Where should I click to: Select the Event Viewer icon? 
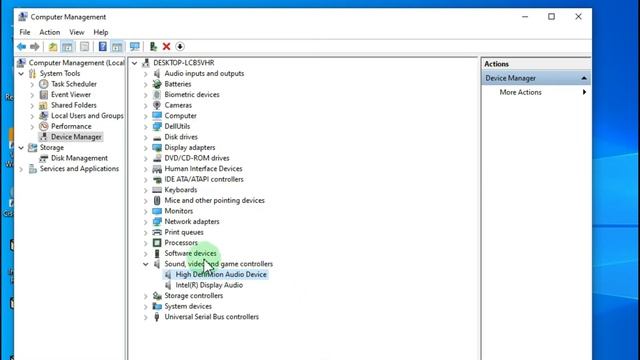tap(44, 95)
